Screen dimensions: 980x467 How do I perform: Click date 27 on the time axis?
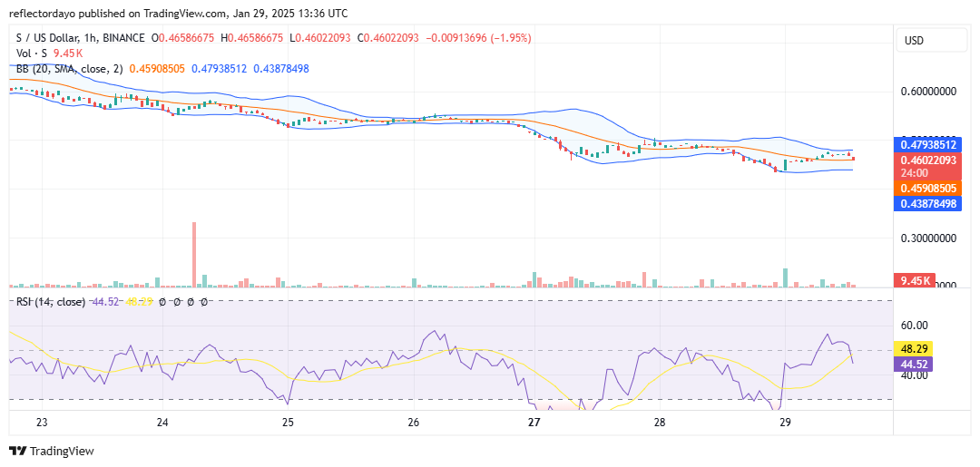tap(534, 422)
